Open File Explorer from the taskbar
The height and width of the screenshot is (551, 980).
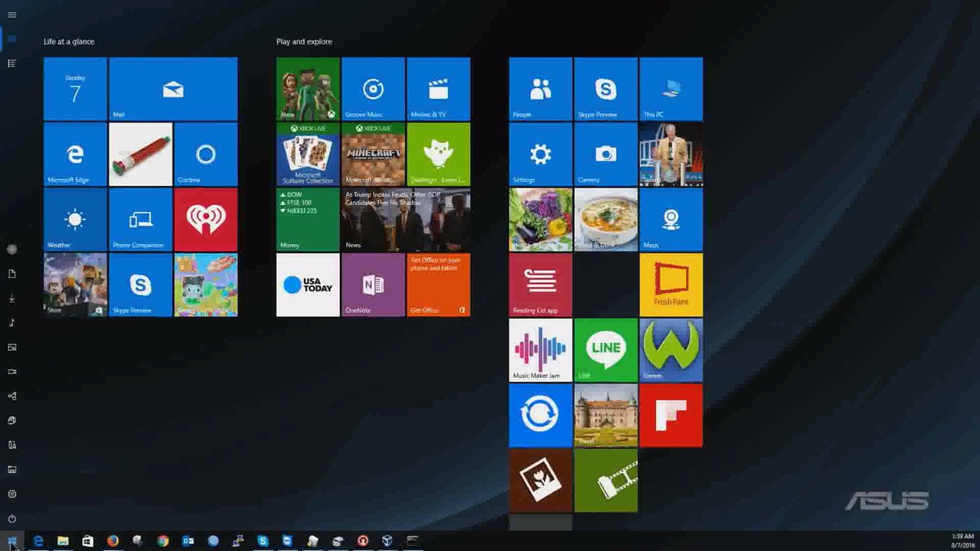63,541
